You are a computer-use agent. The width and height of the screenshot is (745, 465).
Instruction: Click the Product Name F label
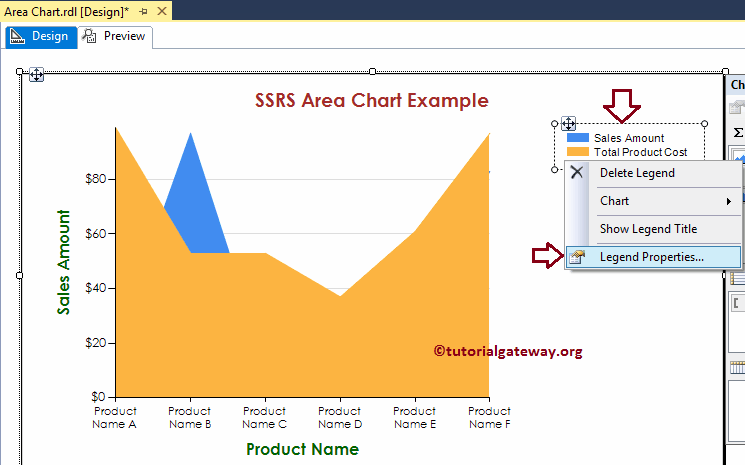click(489, 418)
